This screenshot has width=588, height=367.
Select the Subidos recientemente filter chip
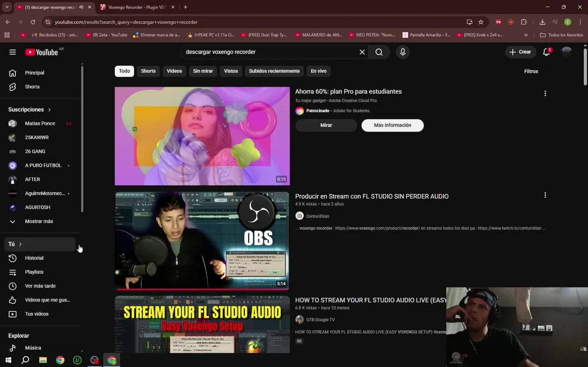274,71
